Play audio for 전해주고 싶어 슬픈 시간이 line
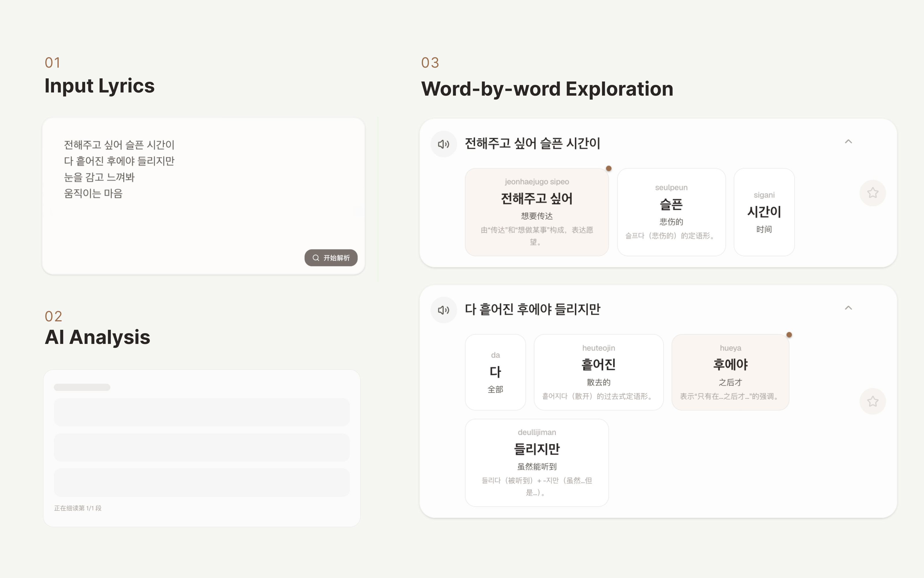 coord(444,144)
